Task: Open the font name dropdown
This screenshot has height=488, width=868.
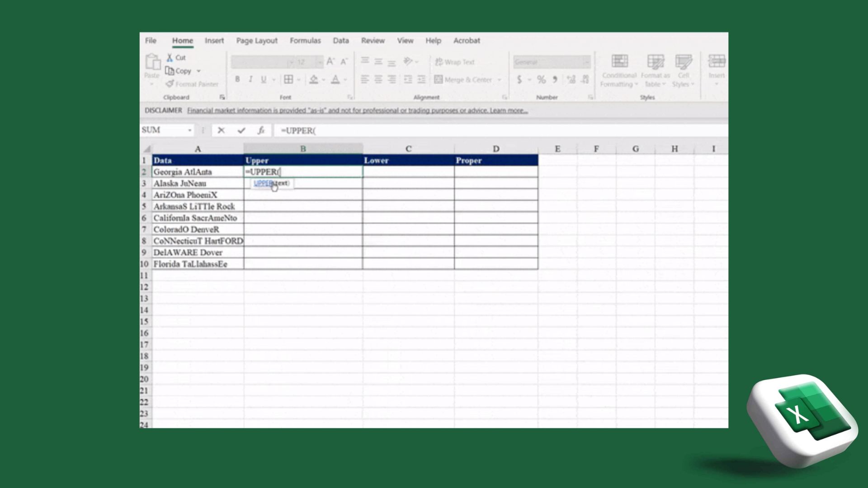Action: pyautogui.click(x=292, y=62)
